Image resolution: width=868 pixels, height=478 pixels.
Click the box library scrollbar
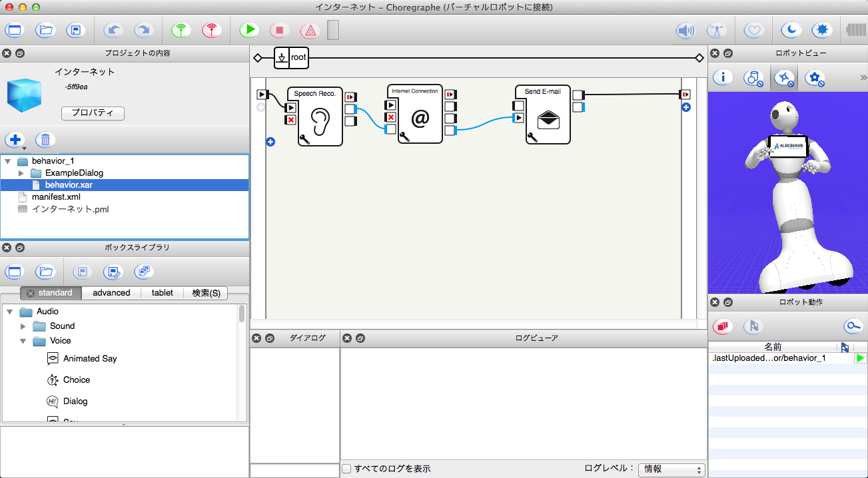coord(242,313)
